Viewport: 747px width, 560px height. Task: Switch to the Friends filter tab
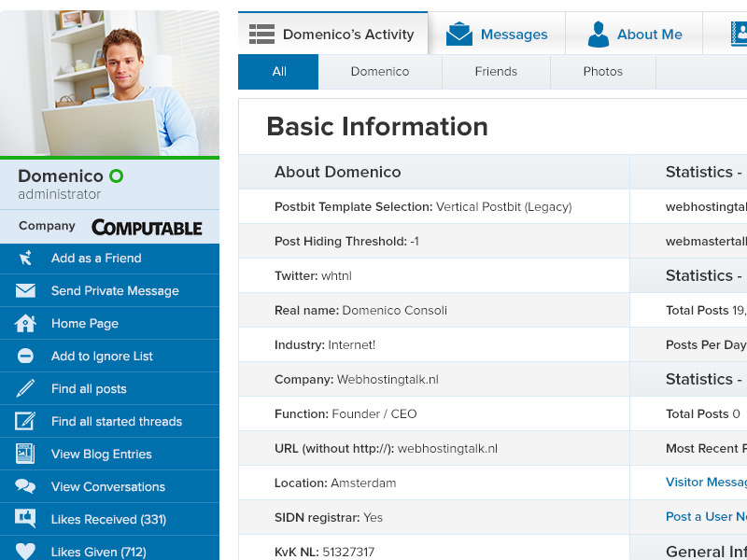(x=496, y=71)
